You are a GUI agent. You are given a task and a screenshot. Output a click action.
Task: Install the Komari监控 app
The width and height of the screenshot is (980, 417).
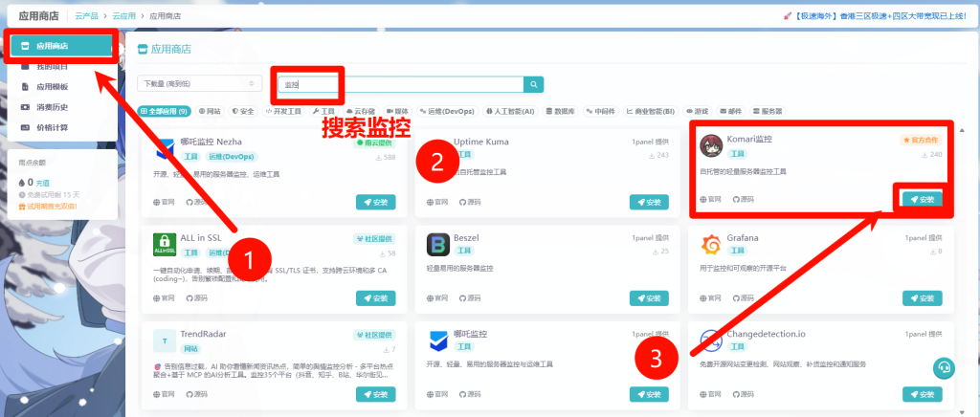coord(922,199)
